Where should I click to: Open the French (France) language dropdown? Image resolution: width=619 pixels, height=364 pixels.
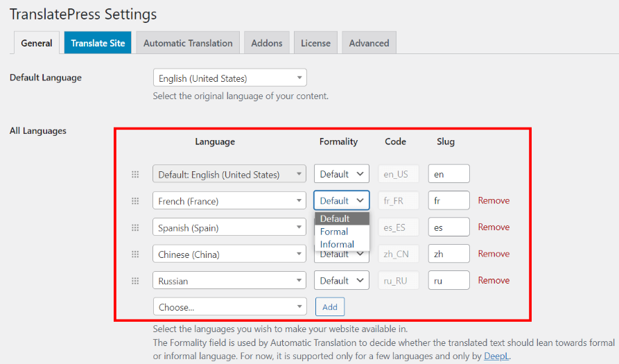coord(229,200)
